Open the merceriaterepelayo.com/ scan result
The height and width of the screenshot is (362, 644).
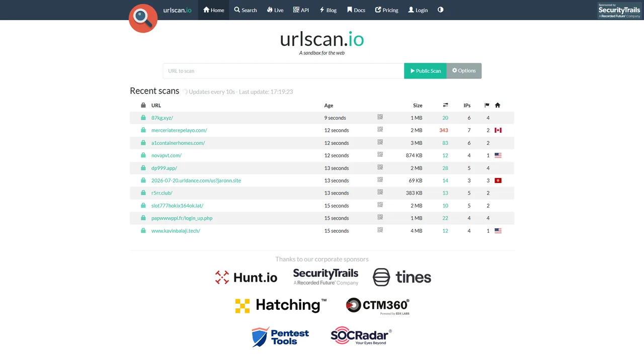(x=179, y=130)
